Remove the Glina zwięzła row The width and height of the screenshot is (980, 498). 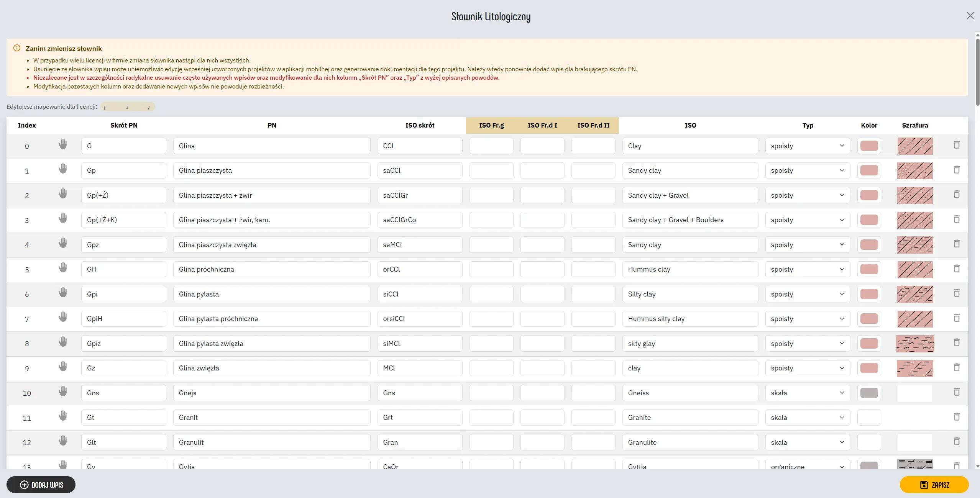click(x=957, y=367)
